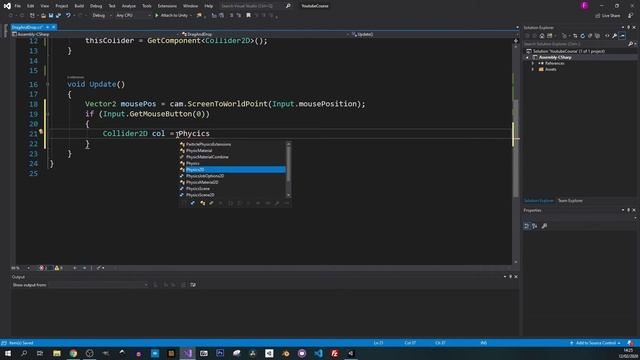The image size is (640, 360).
Task: Click the word wrap icon in Output toolbar
Action: (x=193, y=285)
